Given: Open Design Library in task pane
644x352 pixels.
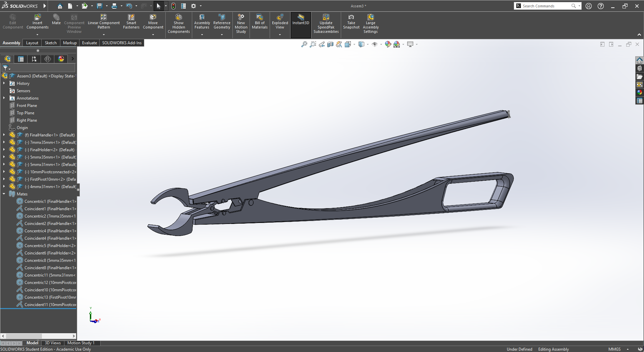Looking at the screenshot, I should point(640,68).
